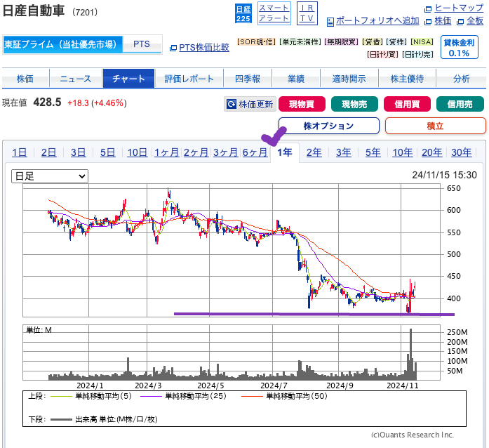
Task: Click the 信用買 button
Action: tap(408, 104)
